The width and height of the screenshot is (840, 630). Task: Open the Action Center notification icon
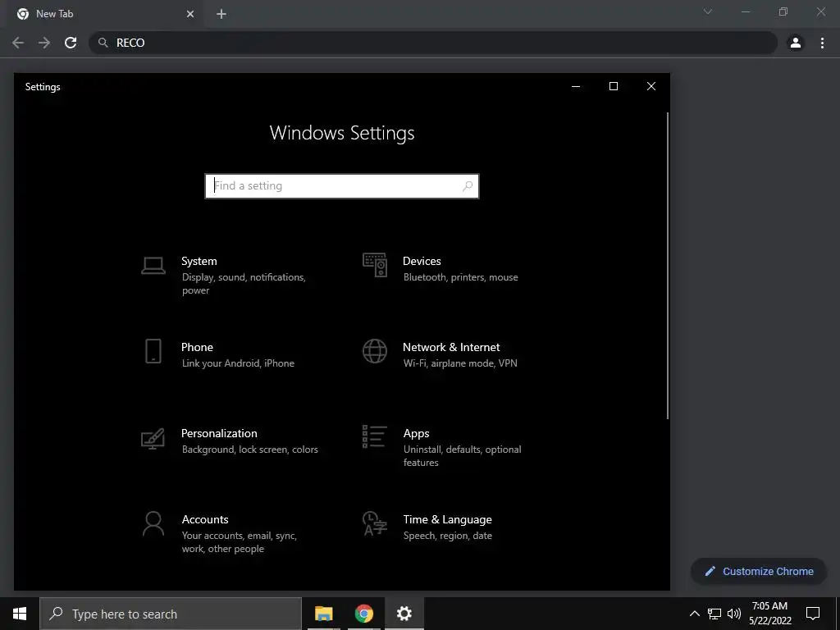point(813,614)
